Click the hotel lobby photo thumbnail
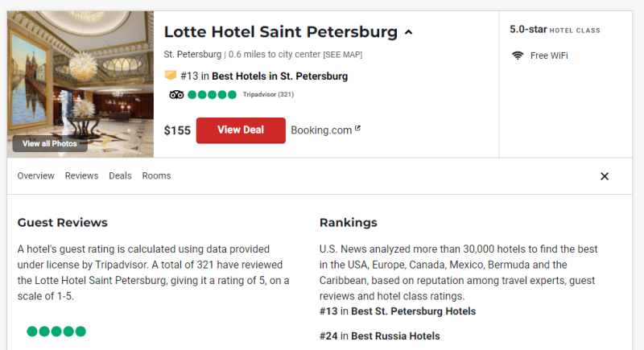The width and height of the screenshot is (644, 350). 80,72
